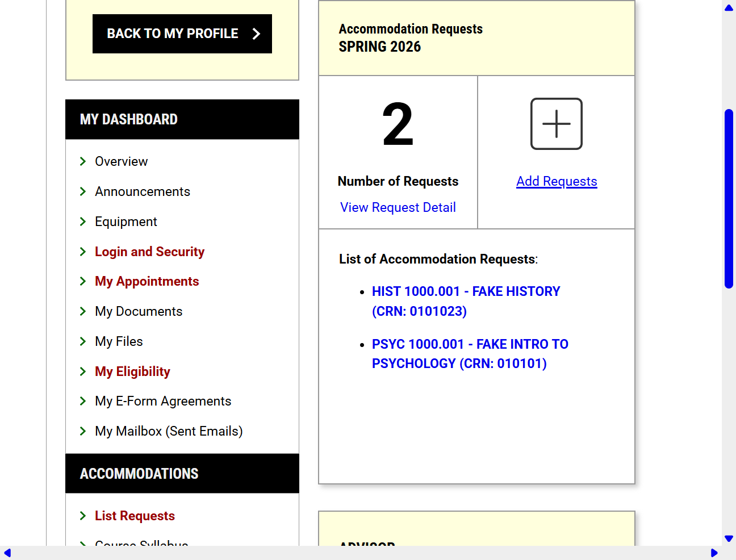Click the scroll left arrow
The image size is (736, 560).
click(7, 553)
